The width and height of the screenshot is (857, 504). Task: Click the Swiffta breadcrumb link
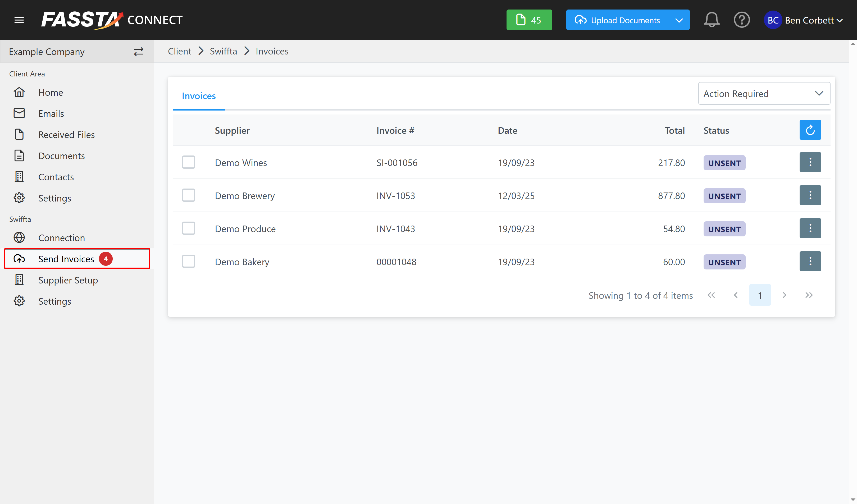tap(223, 51)
